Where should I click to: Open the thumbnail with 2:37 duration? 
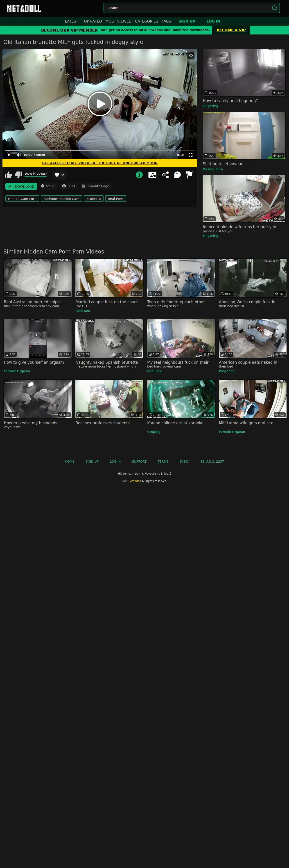(38, 338)
